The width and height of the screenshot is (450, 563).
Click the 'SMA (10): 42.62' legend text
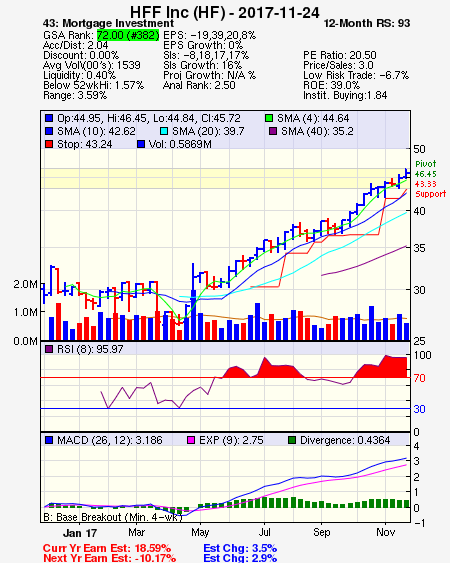click(x=96, y=131)
